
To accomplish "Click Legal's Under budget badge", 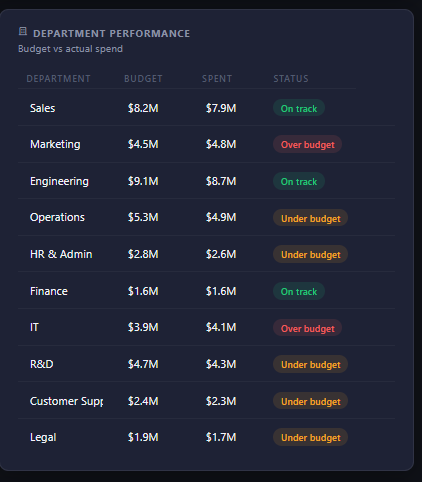I will tap(310, 437).
